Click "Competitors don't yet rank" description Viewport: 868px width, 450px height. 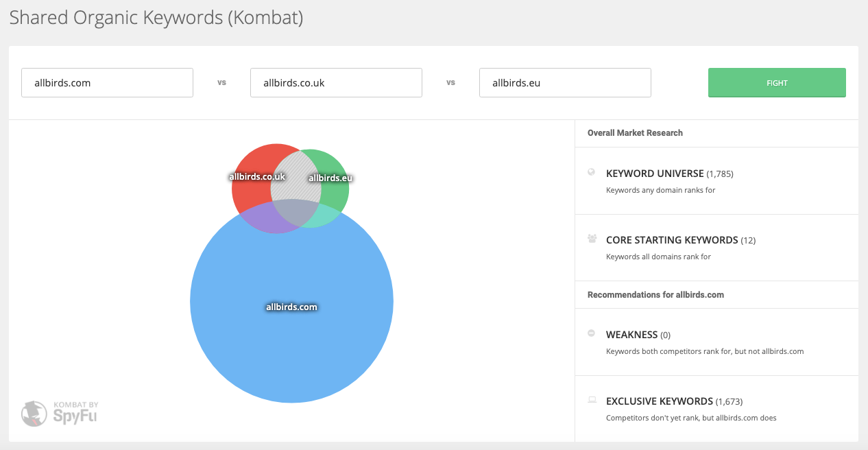click(691, 418)
